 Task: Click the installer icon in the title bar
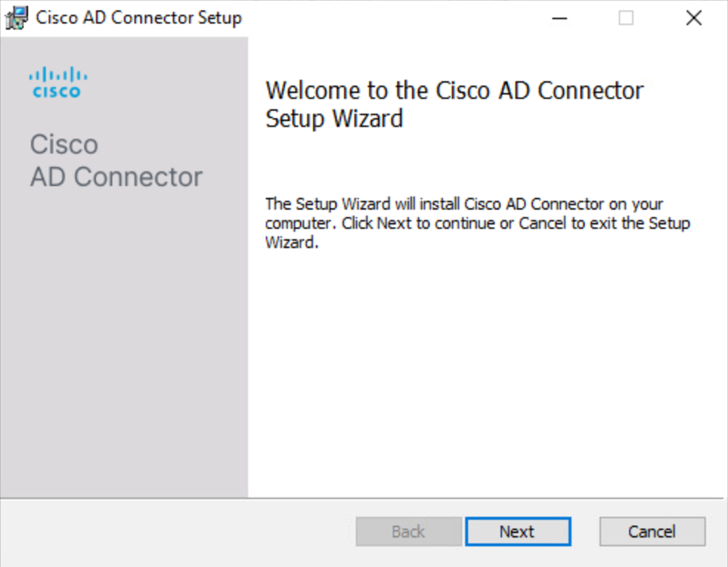[x=17, y=18]
